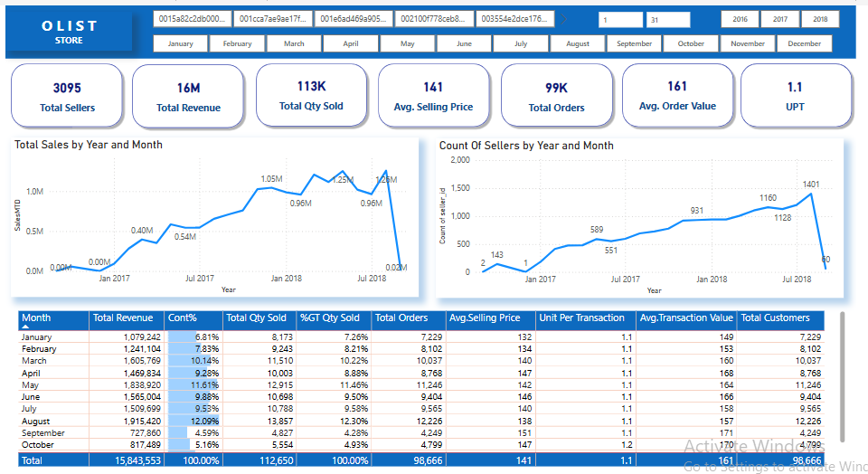Select seller ID 003554e2dce176...
Screen dimensions: 868x474
click(514, 19)
